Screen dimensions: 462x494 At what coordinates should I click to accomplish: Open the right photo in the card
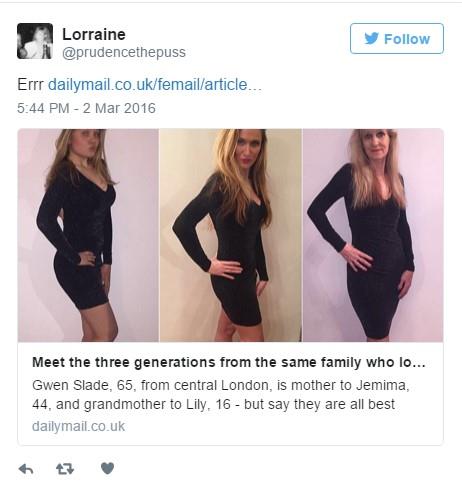pyautogui.click(x=373, y=235)
